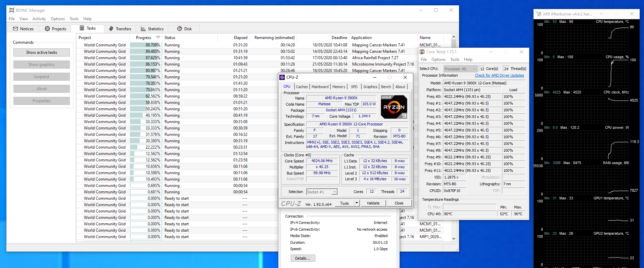Click the CPU temperature graph in MSI Afterburner

pyautogui.click(x=586, y=39)
